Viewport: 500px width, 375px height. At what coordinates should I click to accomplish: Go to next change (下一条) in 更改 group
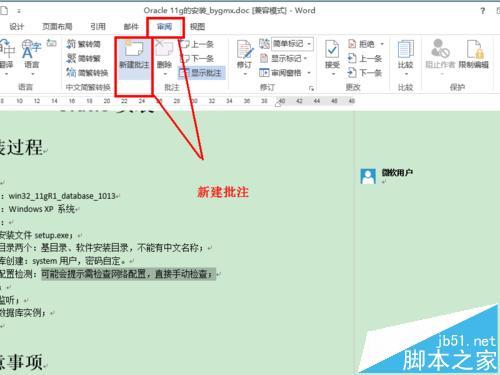tap(365, 73)
